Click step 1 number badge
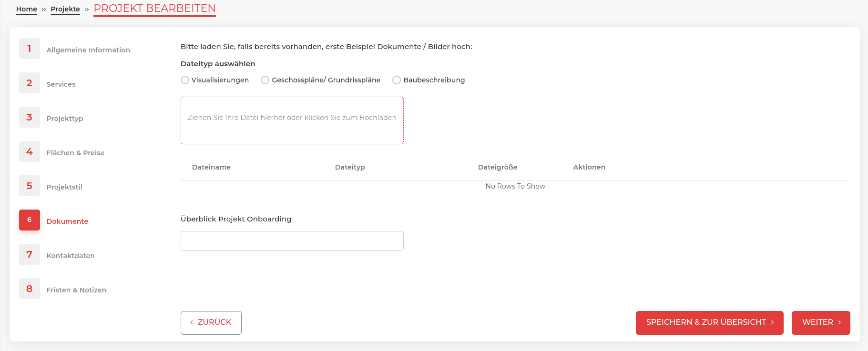This screenshot has height=351, width=868. (30, 49)
